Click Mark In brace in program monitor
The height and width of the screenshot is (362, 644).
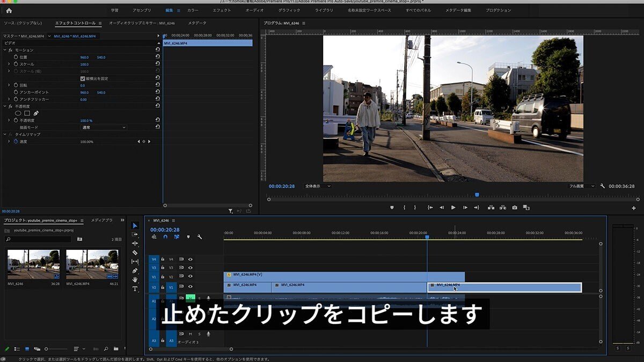click(404, 208)
